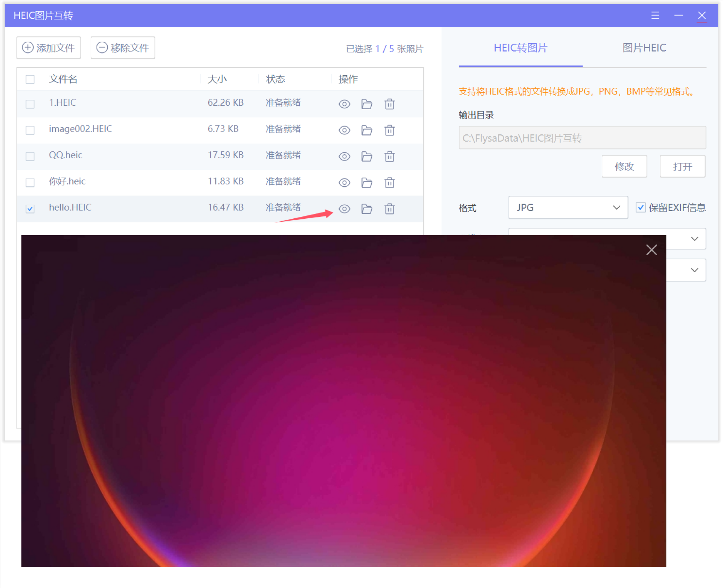Viewport: 723px width, 588px height.
Task: Click the 已选择 1 / 5 张照片 counter
Action: tap(384, 49)
